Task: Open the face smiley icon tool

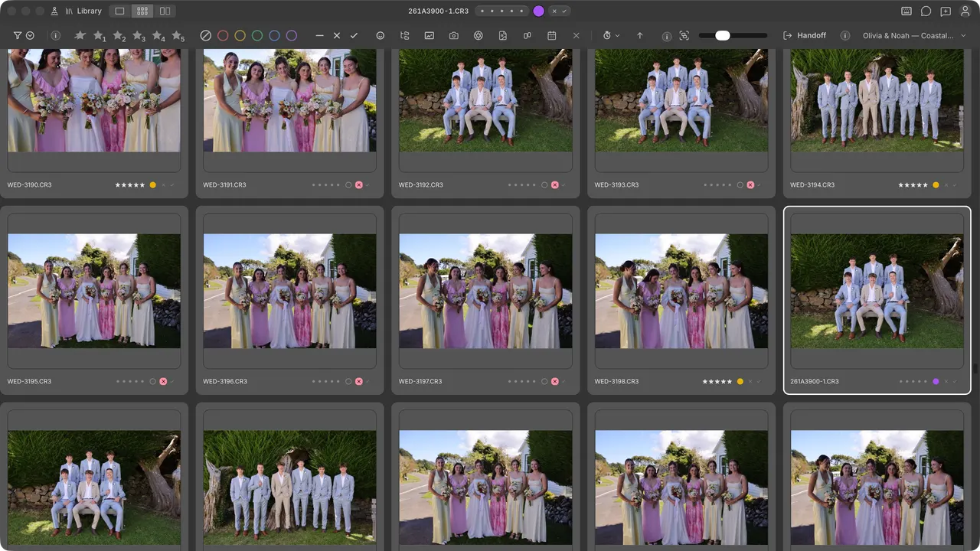Action: 381,36
